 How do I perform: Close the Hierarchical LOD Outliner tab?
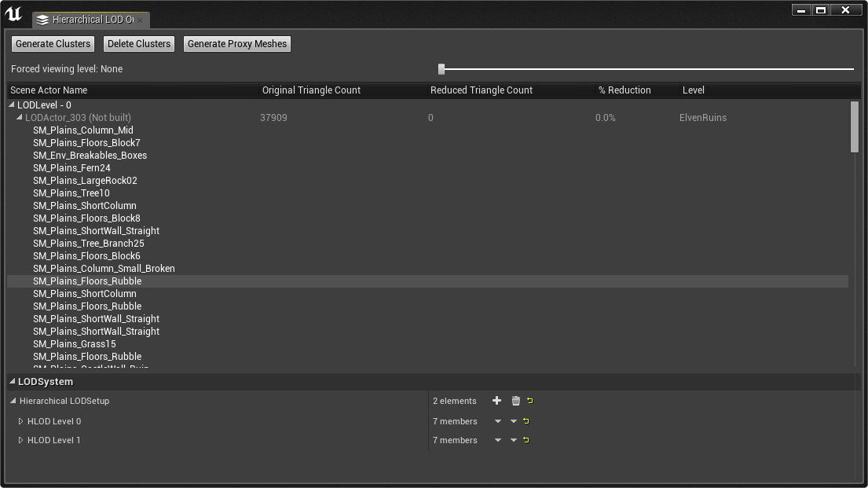point(140,20)
